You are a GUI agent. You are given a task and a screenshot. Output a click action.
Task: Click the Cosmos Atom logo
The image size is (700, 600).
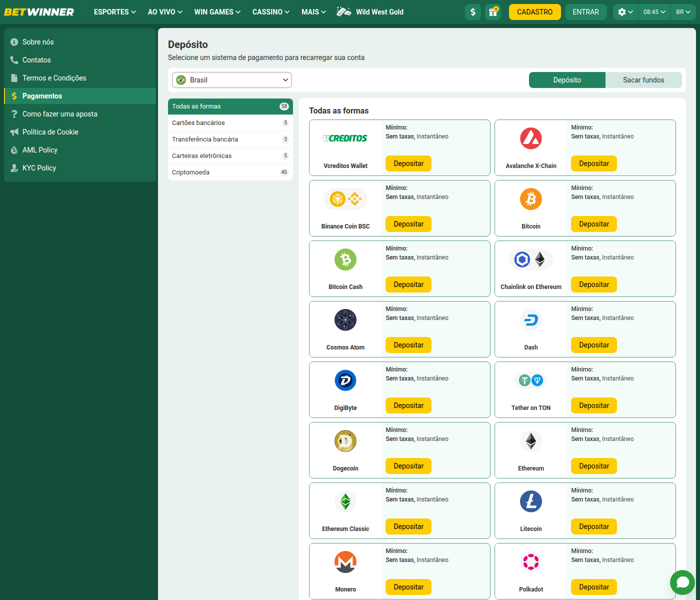coord(345,320)
